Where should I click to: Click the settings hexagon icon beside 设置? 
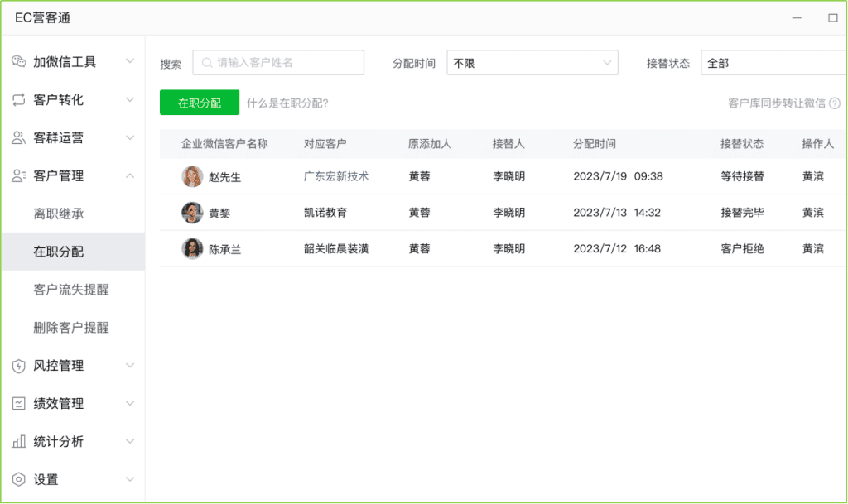pos(19,480)
